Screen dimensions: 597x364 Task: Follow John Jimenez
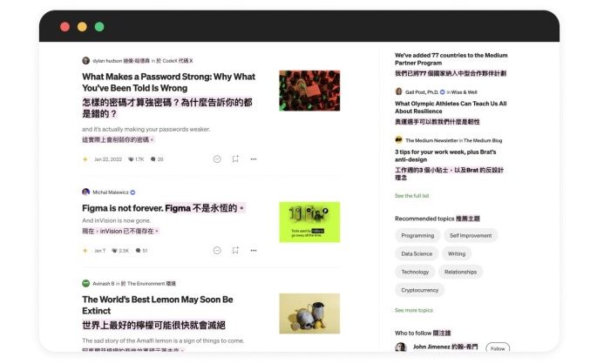498,348
